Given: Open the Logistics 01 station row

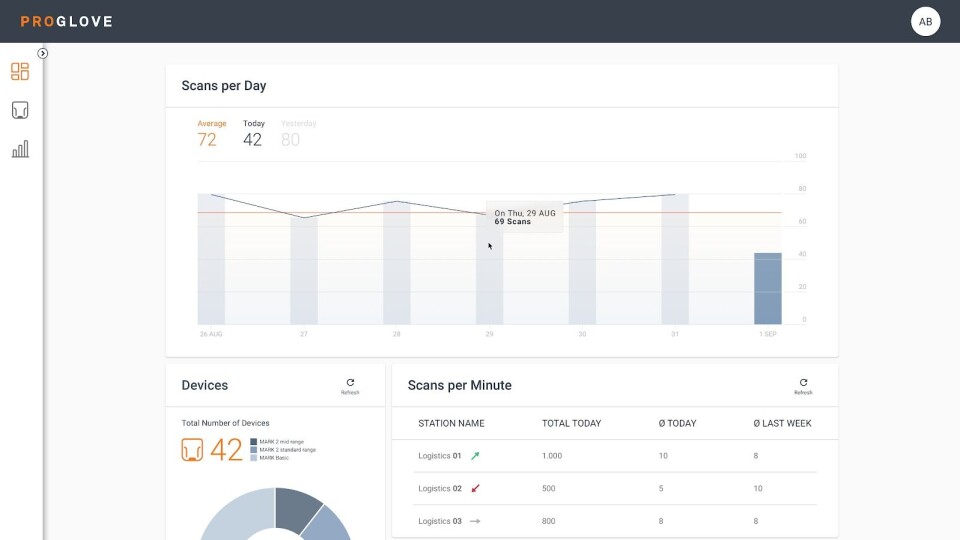Looking at the screenshot, I should (x=440, y=456).
